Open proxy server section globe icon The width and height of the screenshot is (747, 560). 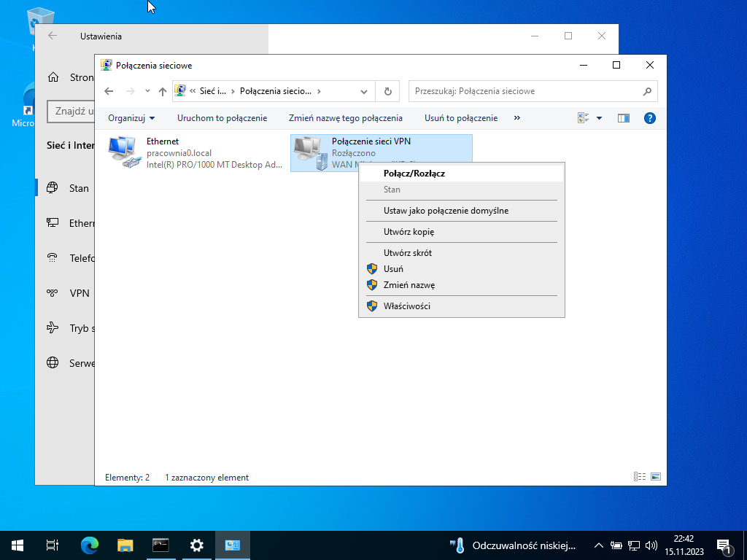tap(53, 363)
